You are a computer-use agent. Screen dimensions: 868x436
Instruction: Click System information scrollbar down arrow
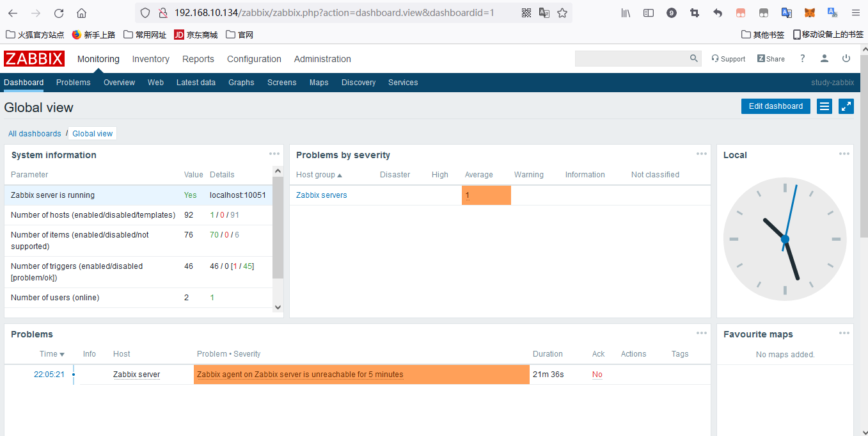[x=278, y=307]
